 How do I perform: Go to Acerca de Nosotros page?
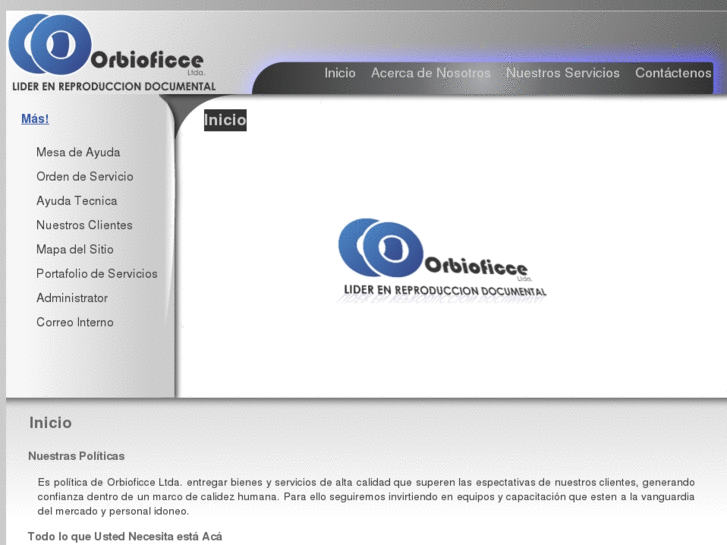coord(431,73)
